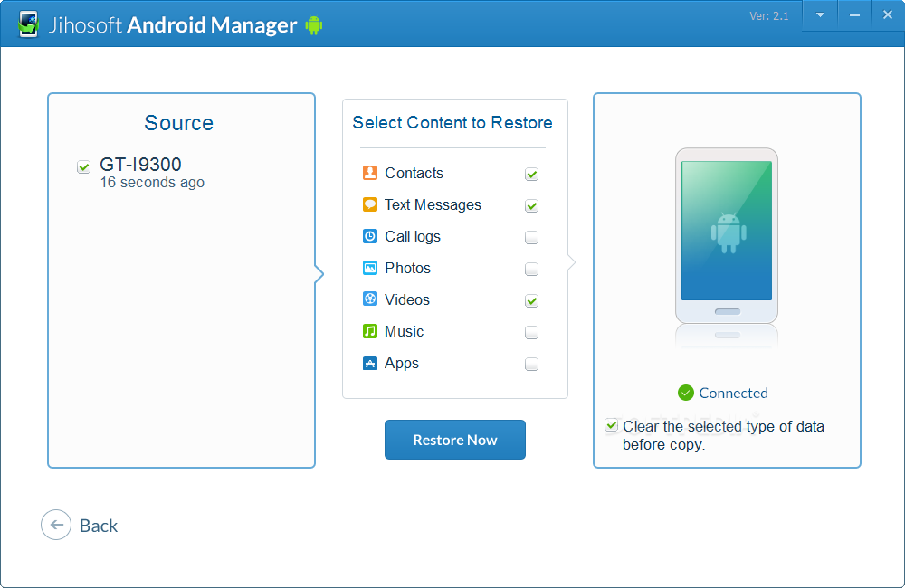Click the Videos film reel icon
Viewport: 905px width, 588px height.
point(370,299)
